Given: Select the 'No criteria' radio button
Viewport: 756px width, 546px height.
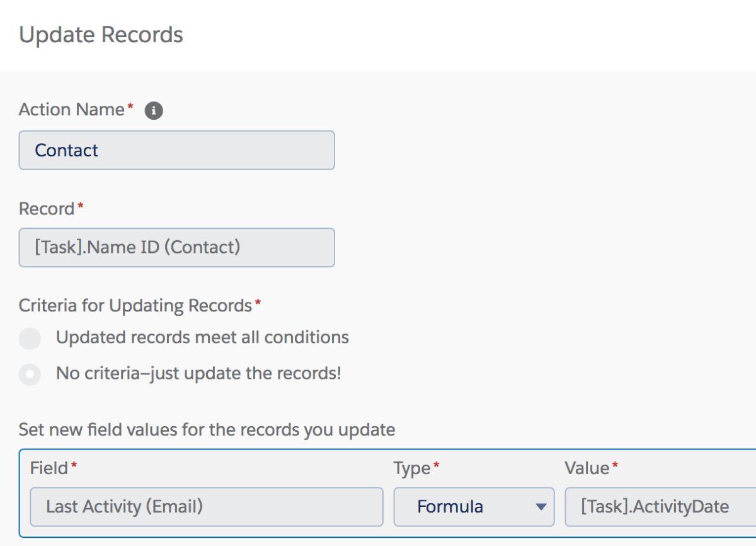Looking at the screenshot, I should coord(30,375).
